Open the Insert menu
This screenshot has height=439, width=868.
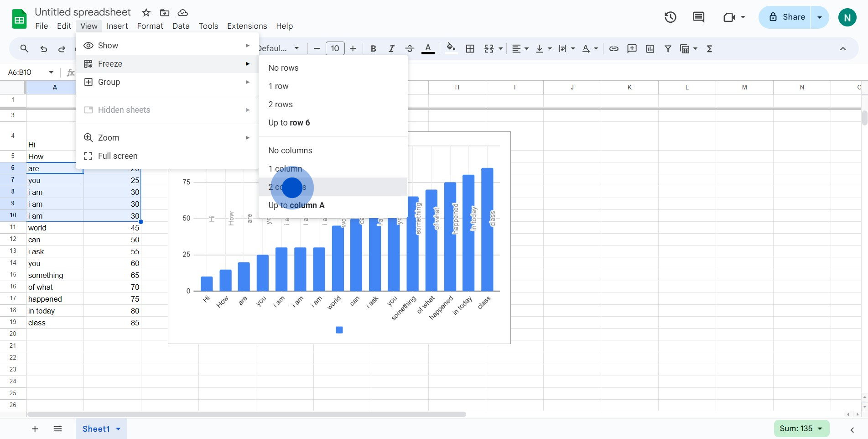(117, 26)
